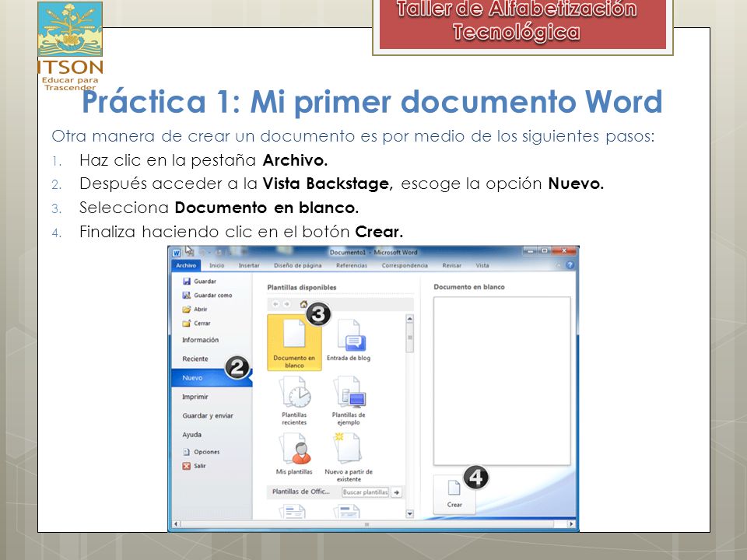Select Reciente in the backstage menu
Viewport: 747px width, 560px height.
tap(195, 359)
